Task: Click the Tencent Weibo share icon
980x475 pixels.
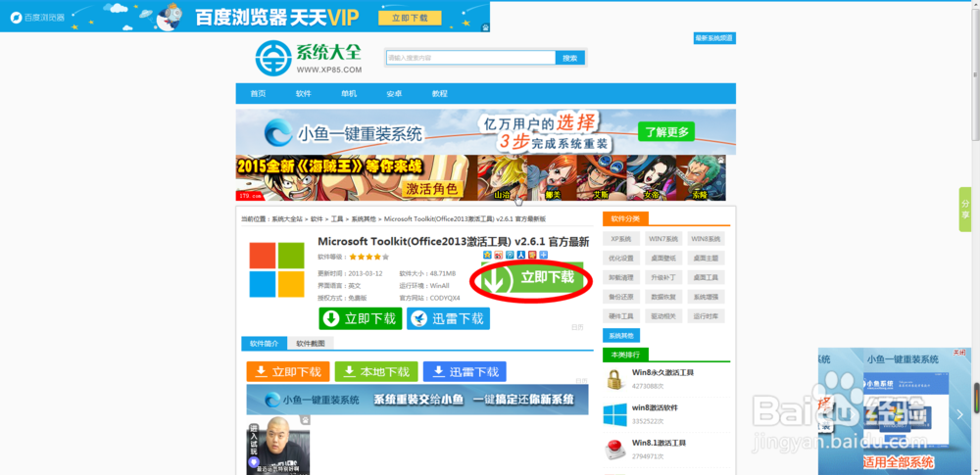Action: (x=510, y=255)
